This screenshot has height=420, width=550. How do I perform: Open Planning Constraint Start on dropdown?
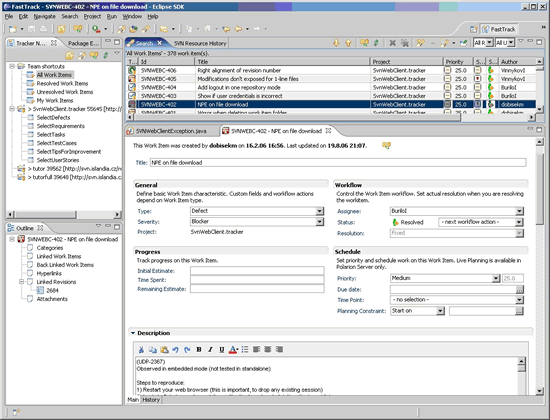[x=441, y=311]
